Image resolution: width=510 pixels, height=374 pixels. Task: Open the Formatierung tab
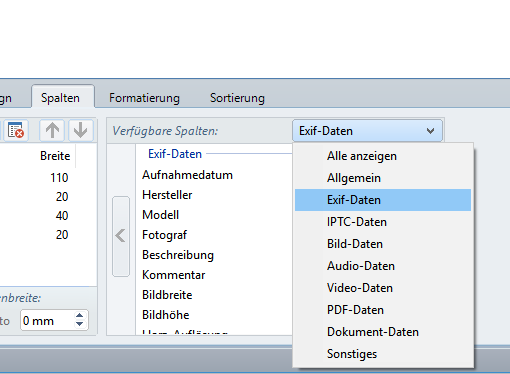click(144, 98)
